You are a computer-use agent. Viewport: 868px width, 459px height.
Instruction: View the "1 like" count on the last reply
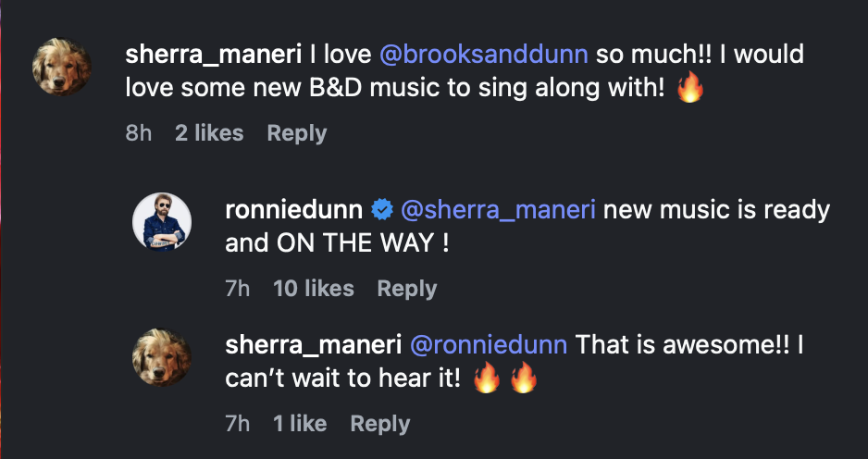(300, 424)
